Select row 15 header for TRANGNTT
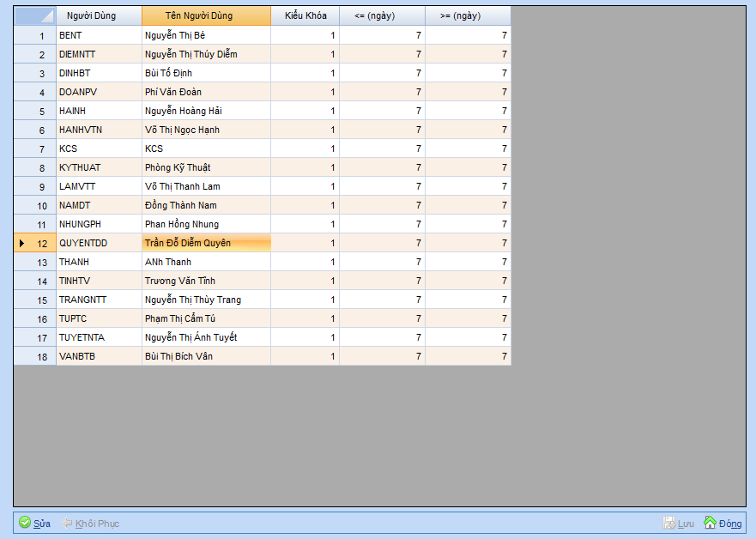This screenshot has height=539, width=756. [x=34, y=300]
